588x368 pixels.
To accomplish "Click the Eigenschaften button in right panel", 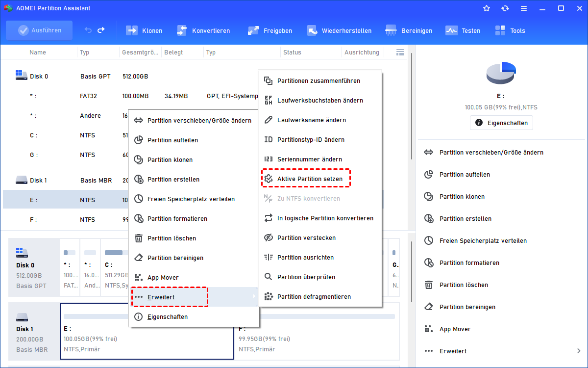I will (501, 123).
